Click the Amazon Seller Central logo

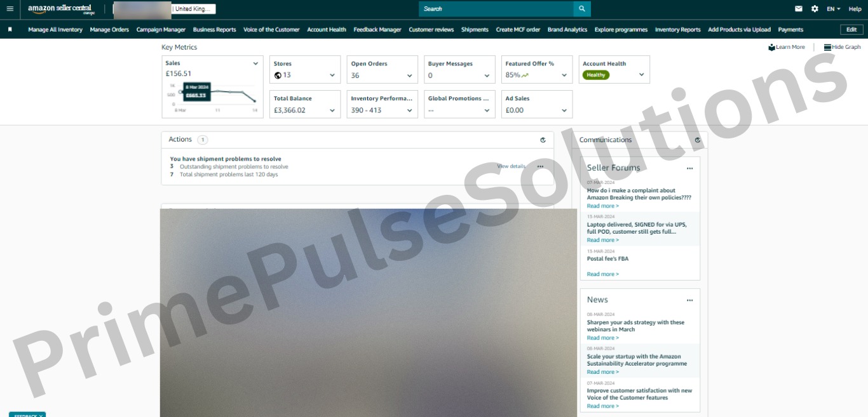click(x=60, y=9)
